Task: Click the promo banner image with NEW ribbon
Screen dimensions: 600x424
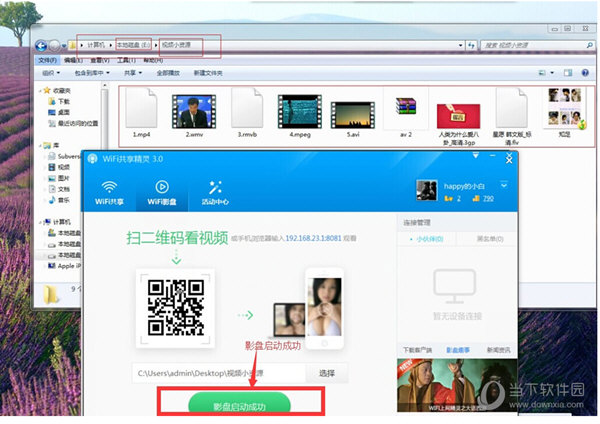Action: [457, 385]
